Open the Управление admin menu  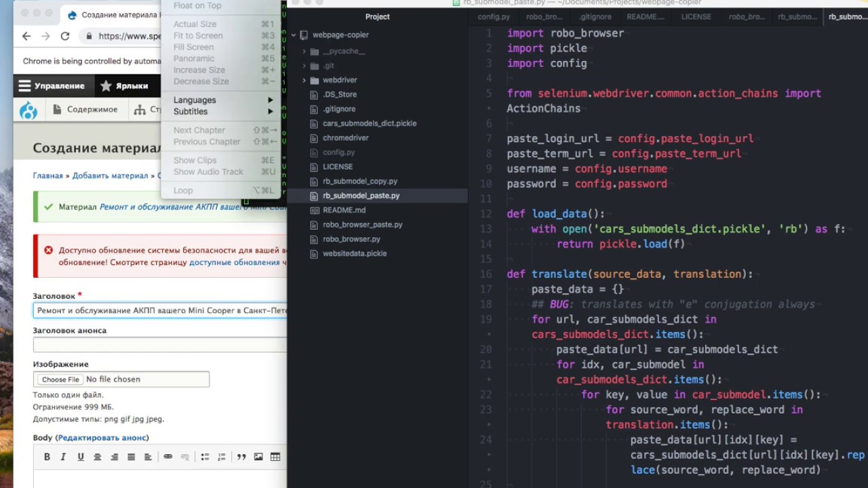click(52, 86)
